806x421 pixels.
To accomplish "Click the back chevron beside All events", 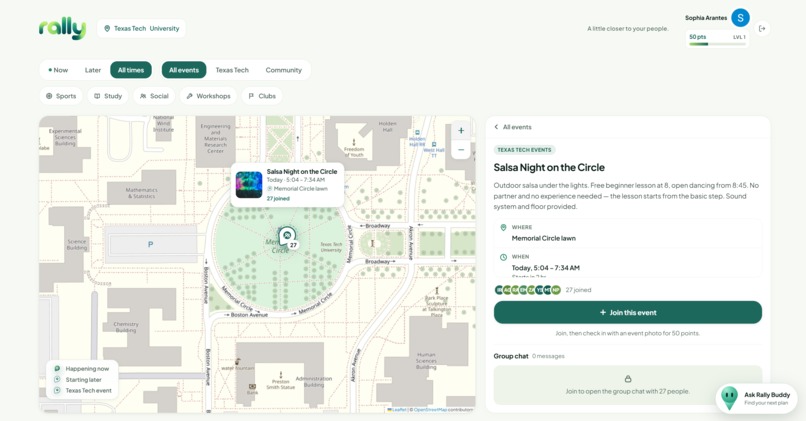I will [x=496, y=127].
